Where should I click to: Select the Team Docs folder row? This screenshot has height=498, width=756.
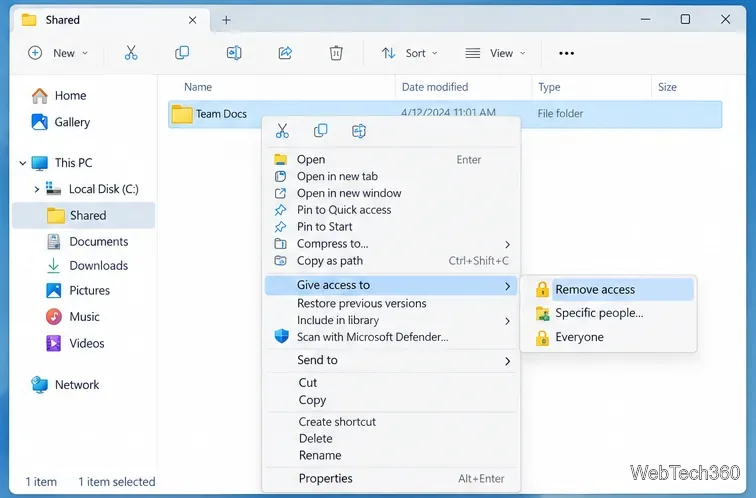[x=445, y=114]
